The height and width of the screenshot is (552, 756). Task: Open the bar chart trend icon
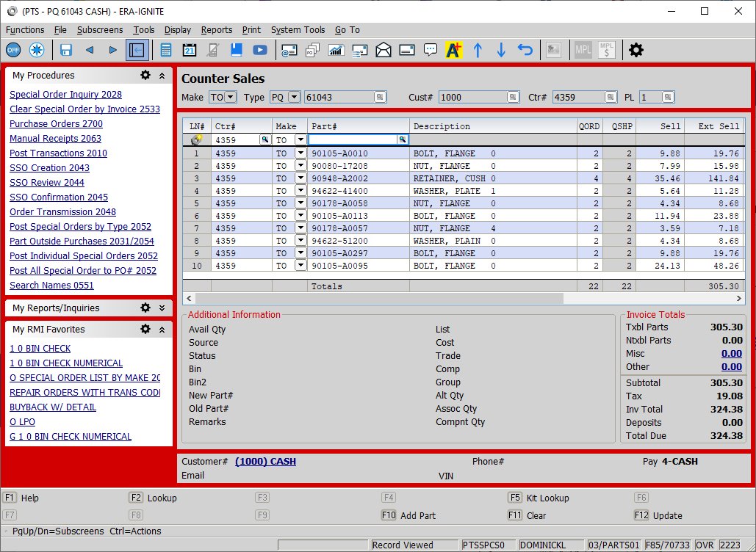pos(336,50)
